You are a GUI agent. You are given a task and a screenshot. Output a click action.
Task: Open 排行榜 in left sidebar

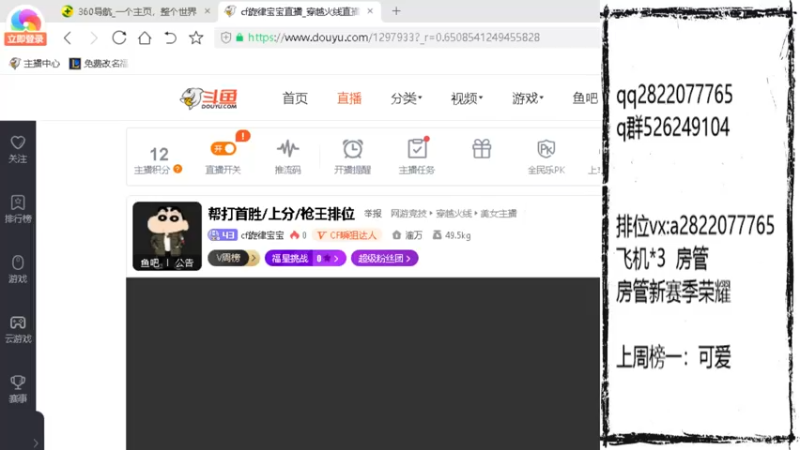[x=18, y=209]
